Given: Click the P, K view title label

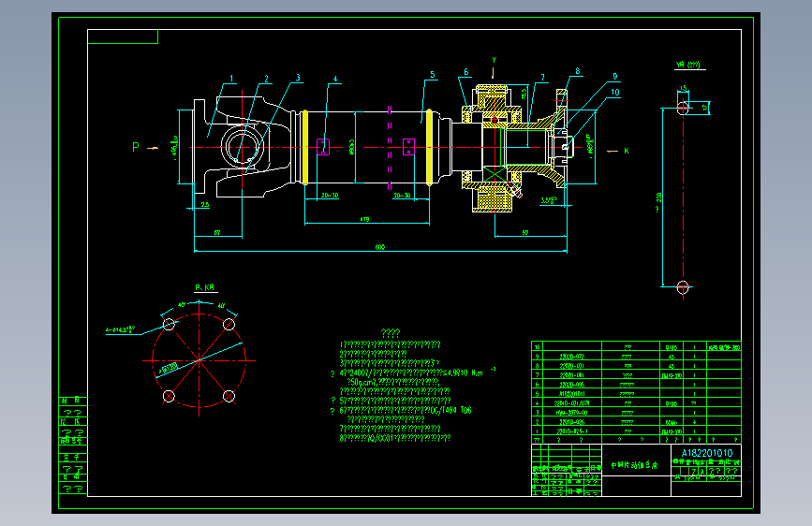Looking at the screenshot, I should click(x=205, y=287).
